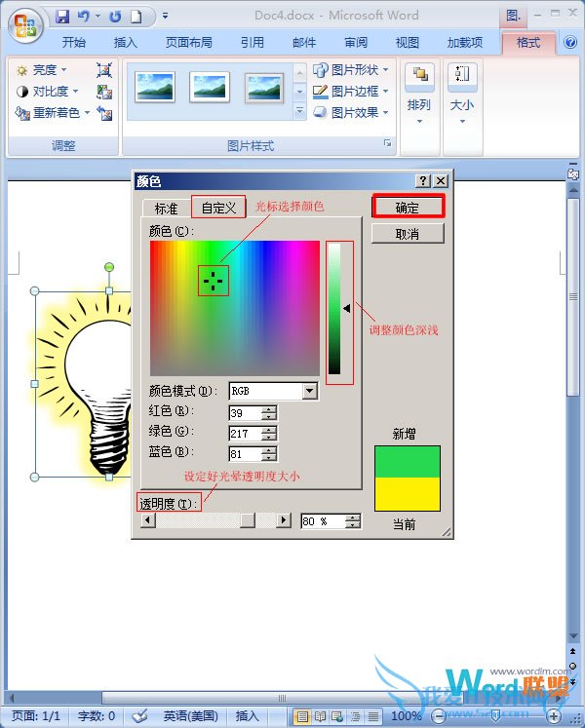The width and height of the screenshot is (585, 728).
Task: Click the reset picture icon
Action: [x=104, y=113]
